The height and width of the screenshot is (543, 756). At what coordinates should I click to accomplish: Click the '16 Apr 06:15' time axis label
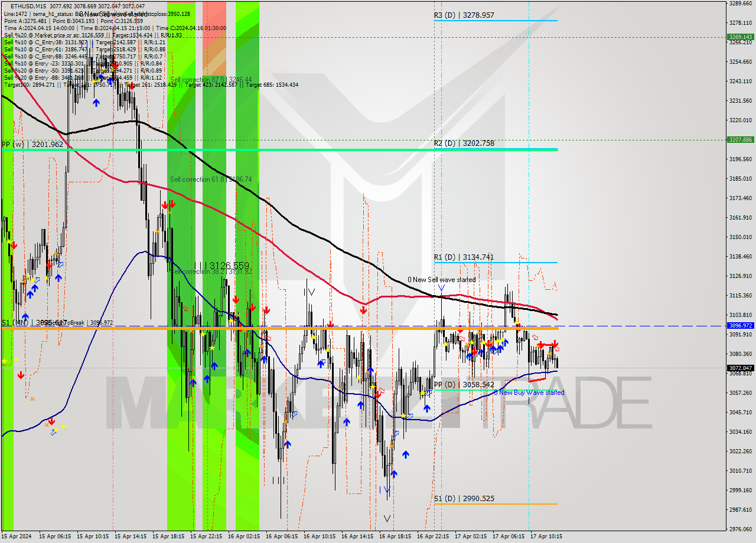[282, 537]
